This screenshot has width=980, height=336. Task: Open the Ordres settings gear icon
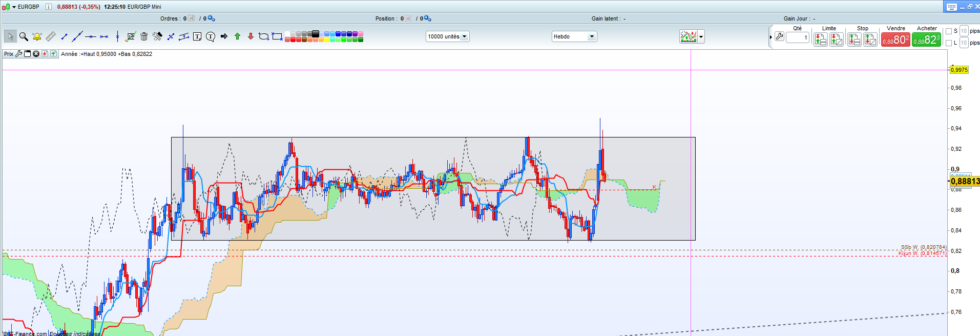tap(211, 18)
